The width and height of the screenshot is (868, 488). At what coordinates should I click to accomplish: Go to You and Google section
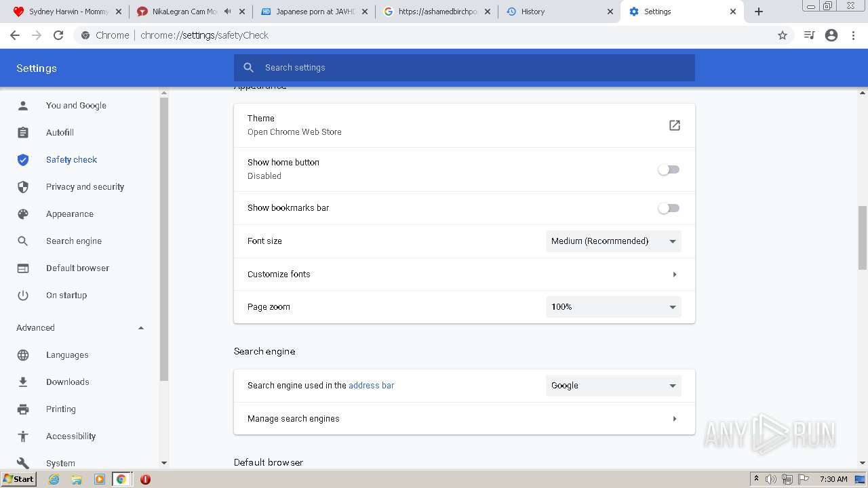pyautogui.click(x=76, y=106)
